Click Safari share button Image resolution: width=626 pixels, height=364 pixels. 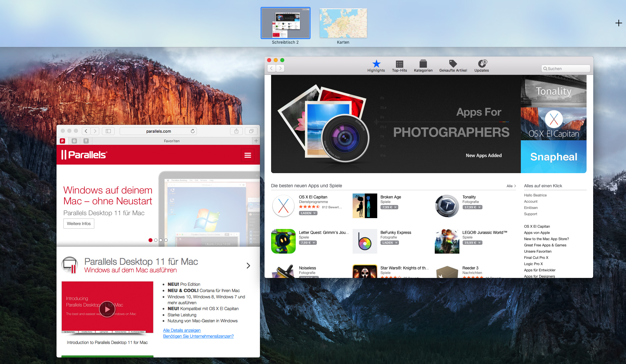(236, 131)
